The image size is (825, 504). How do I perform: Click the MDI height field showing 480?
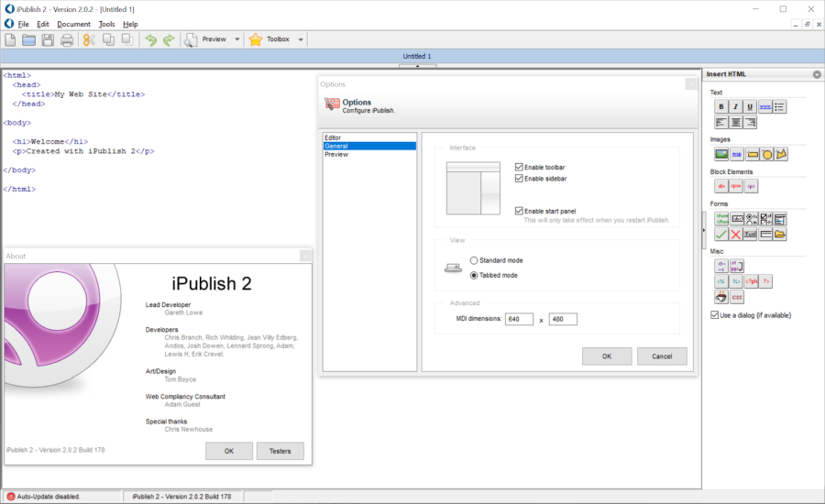[563, 319]
